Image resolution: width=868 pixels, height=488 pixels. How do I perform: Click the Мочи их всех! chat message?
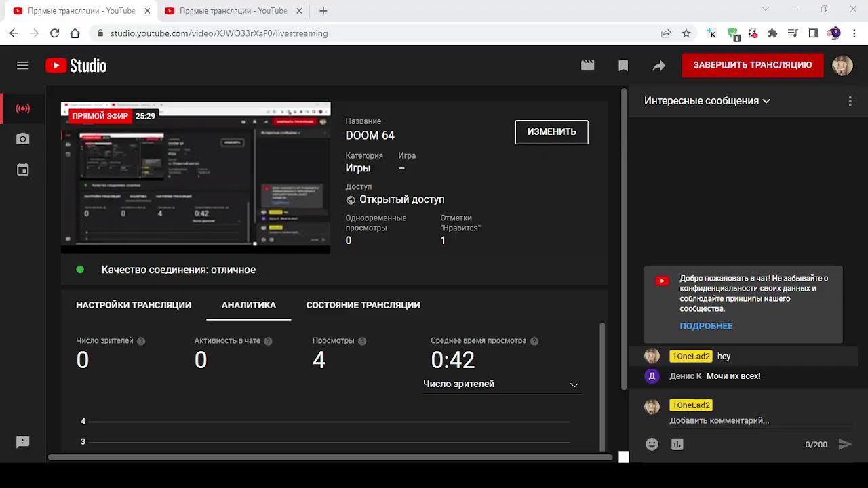[x=734, y=376]
